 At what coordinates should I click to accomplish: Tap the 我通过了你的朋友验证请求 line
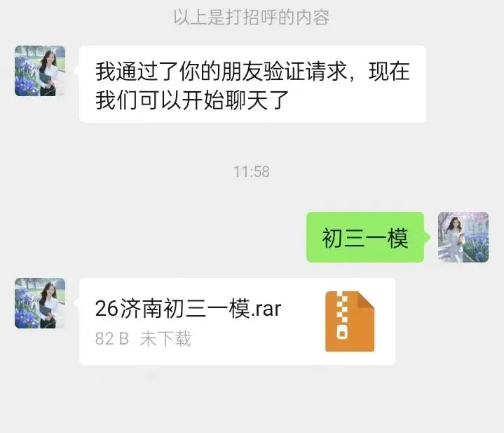coord(221,71)
